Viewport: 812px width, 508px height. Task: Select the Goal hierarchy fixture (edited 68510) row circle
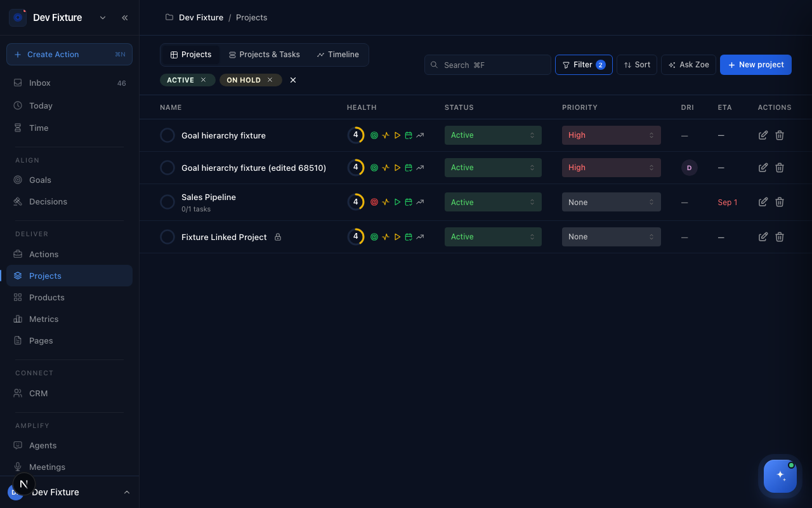[167, 168]
